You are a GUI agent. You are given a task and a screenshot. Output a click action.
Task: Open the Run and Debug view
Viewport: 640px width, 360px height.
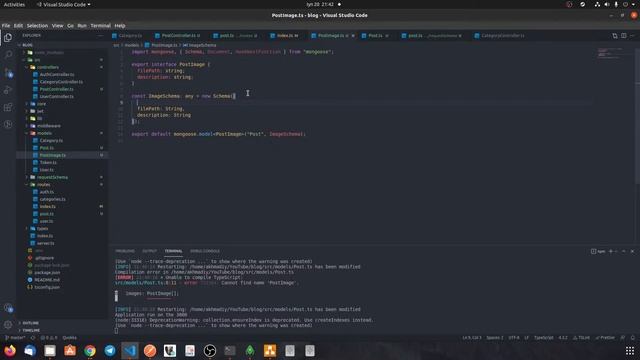click(8, 90)
